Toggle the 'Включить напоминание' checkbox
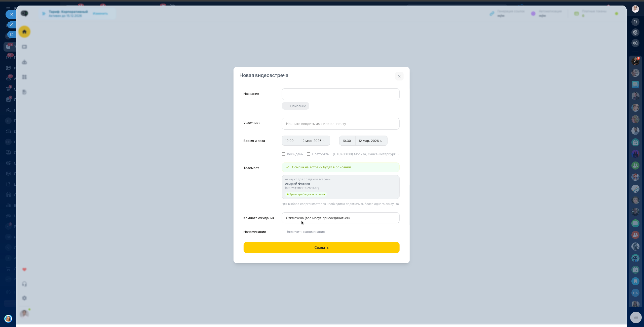Screen dimensions: 644x327 coord(283,232)
